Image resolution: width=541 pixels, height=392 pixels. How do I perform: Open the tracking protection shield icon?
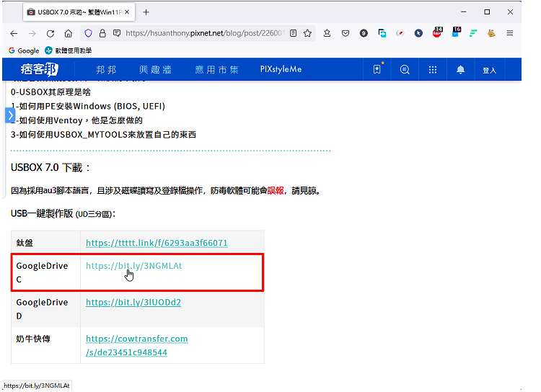point(88,33)
